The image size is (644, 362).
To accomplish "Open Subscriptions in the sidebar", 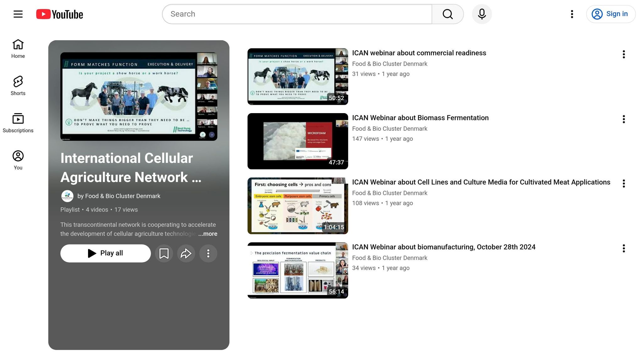I will (18, 123).
